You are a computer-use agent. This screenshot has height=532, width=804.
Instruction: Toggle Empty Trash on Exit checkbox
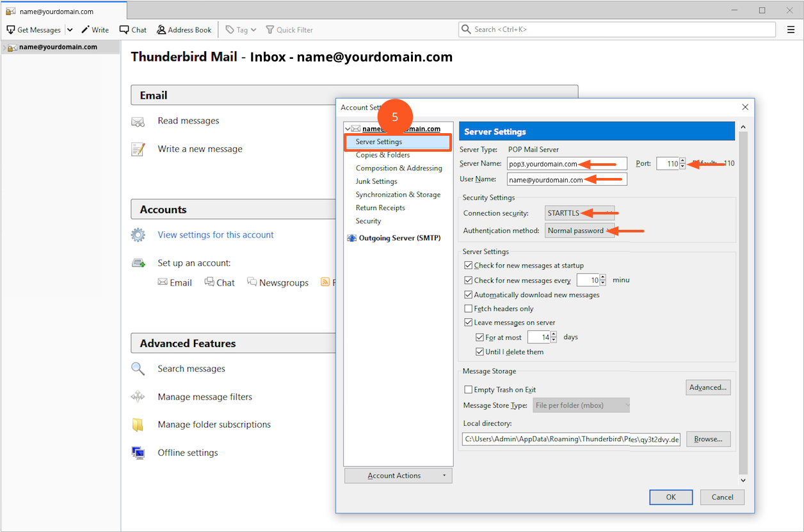pyautogui.click(x=468, y=390)
